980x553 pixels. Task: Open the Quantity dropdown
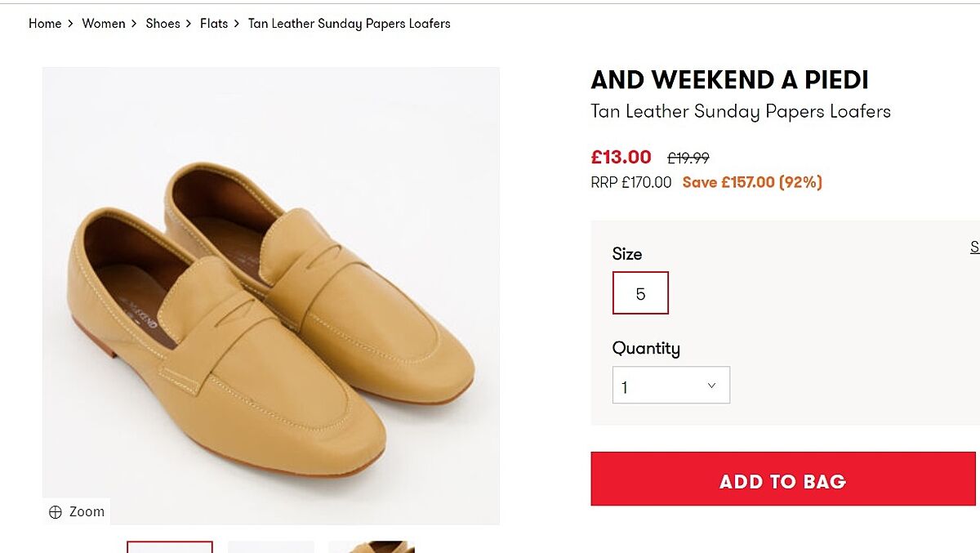(x=670, y=386)
